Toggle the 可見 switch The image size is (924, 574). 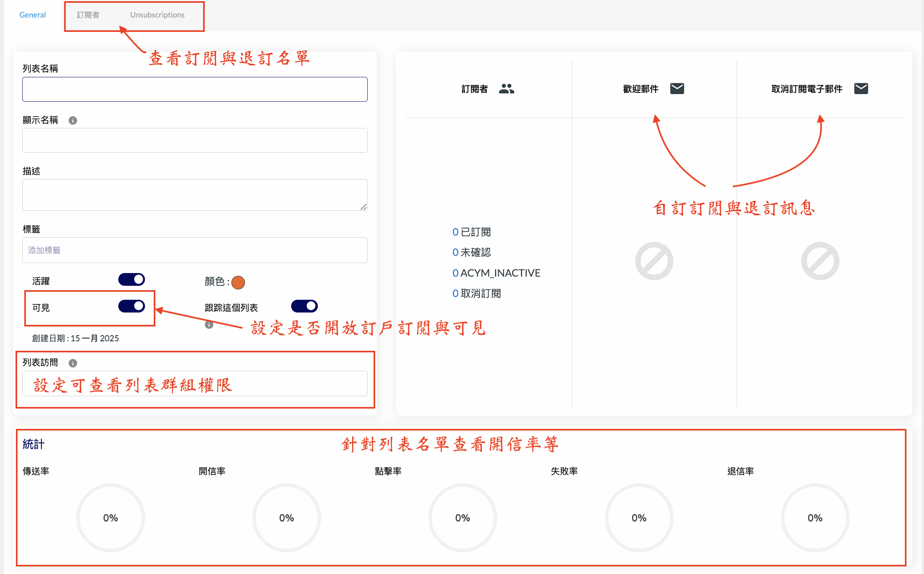click(131, 306)
